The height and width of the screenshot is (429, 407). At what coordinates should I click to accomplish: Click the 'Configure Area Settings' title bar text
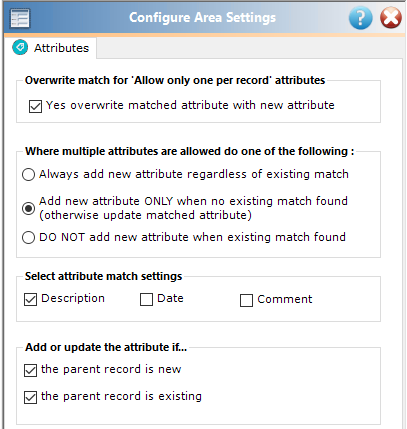[202, 18]
